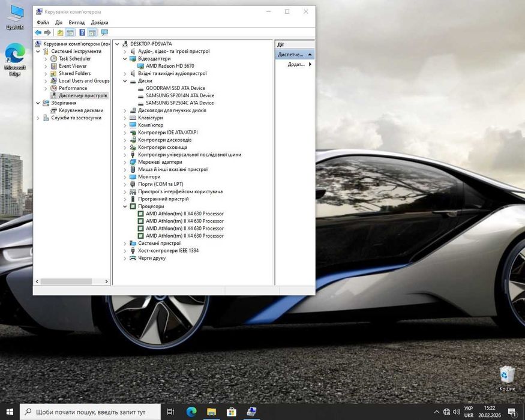The image size is (525, 420).
Task: Collapse the Процесори category
Action: (125, 206)
